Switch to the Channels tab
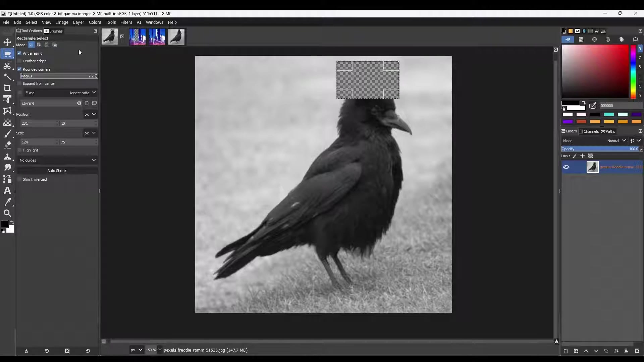Image resolution: width=644 pixels, height=362 pixels. 589,131
